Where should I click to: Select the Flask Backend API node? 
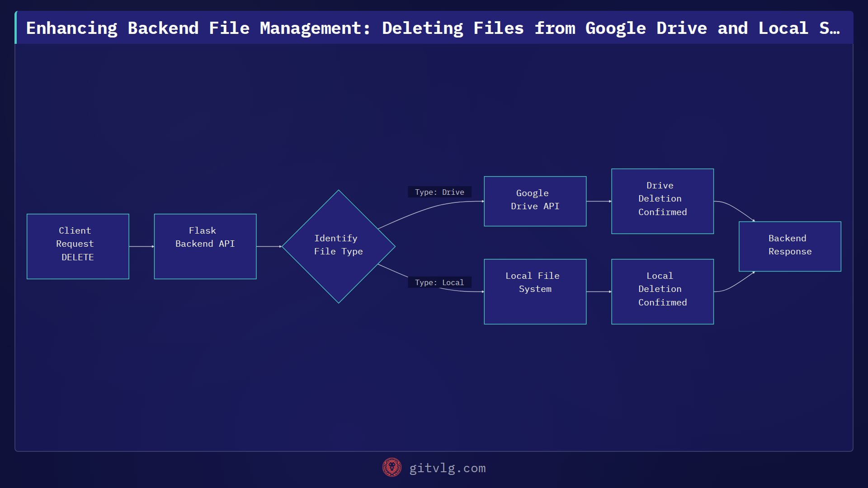(205, 246)
